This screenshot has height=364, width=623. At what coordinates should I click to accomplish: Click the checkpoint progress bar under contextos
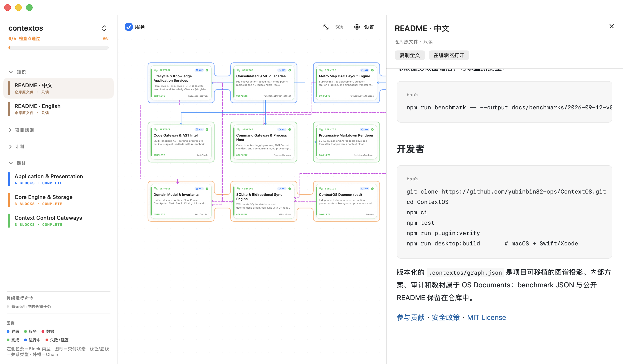point(59,48)
